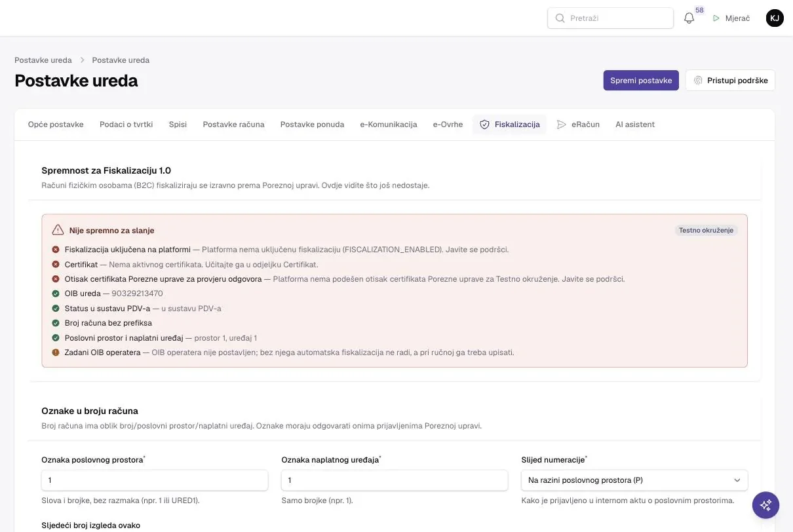This screenshot has width=793, height=532.
Task: Open Postavke računa tab
Action: click(234, 124)
